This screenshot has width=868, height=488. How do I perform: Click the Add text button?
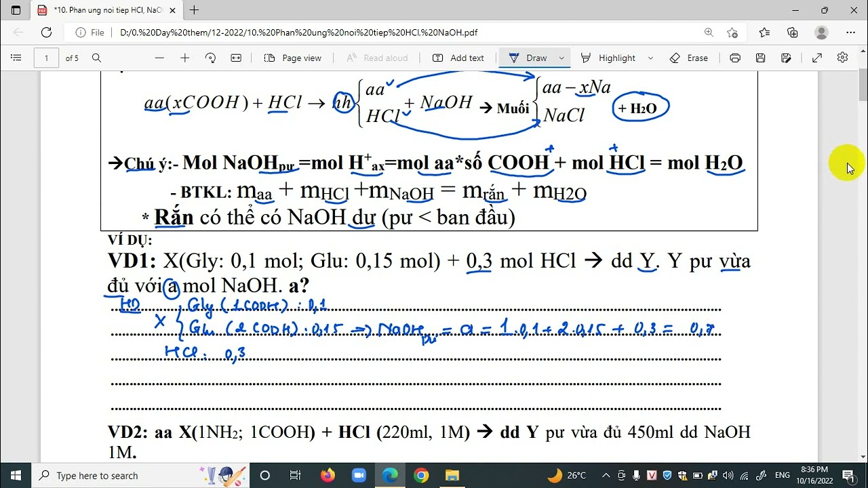[458, 58]
